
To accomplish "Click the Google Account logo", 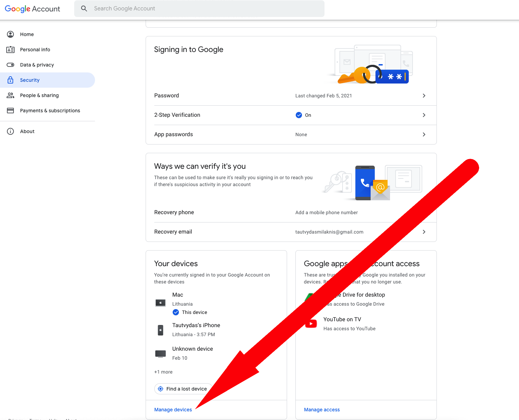I will tap(32, 9).
